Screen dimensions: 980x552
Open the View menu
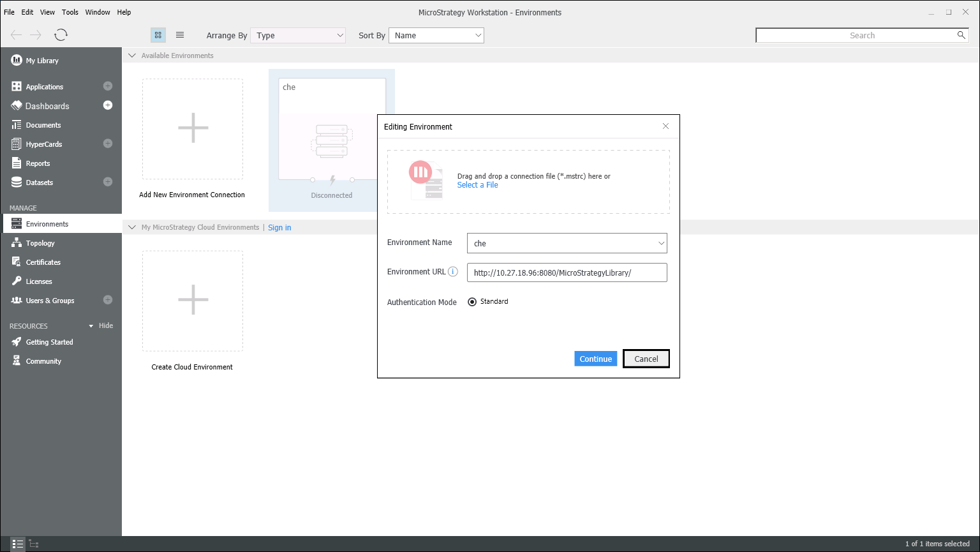coord(47,12)
